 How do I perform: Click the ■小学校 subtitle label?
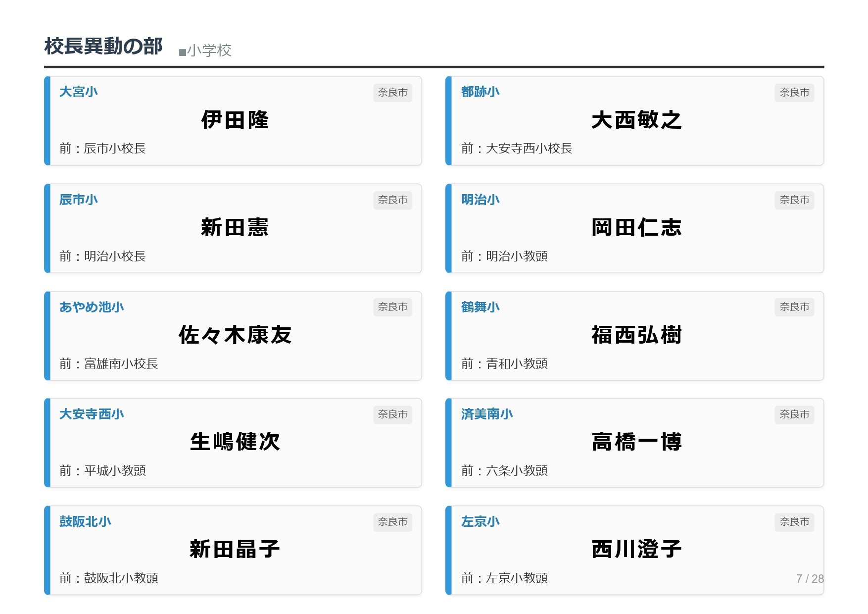(x=205, y=51)
